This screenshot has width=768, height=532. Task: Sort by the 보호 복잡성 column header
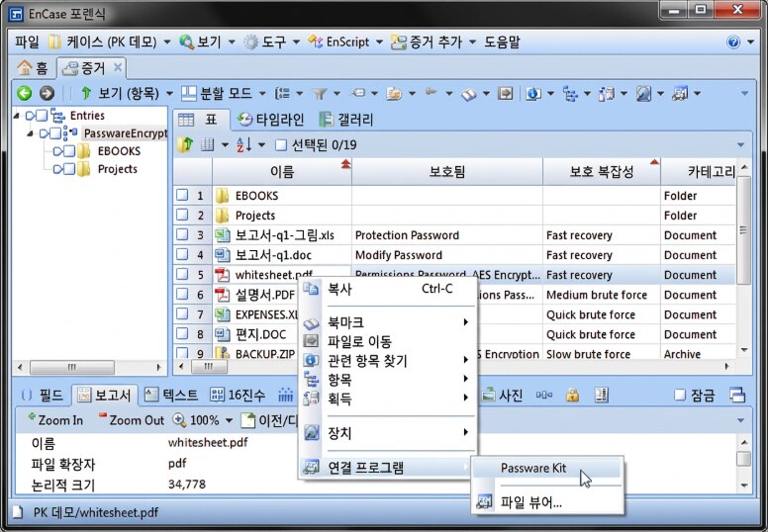(x=602, y=172)
